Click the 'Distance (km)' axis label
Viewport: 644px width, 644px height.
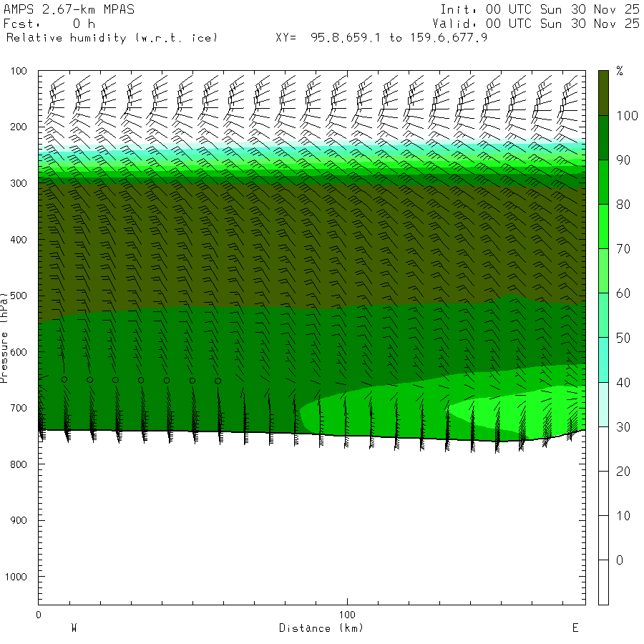[x=321, y=628]
